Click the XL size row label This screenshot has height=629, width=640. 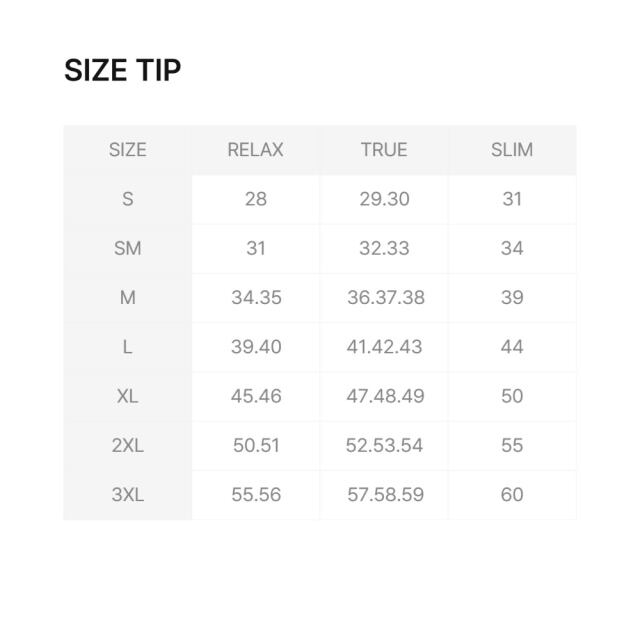click(127, 396)
